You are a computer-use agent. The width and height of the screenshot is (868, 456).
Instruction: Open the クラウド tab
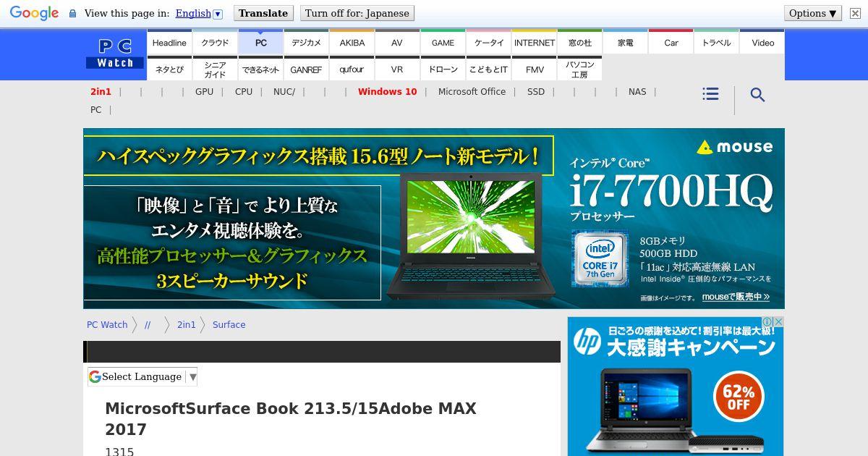[x=215, y=43]
